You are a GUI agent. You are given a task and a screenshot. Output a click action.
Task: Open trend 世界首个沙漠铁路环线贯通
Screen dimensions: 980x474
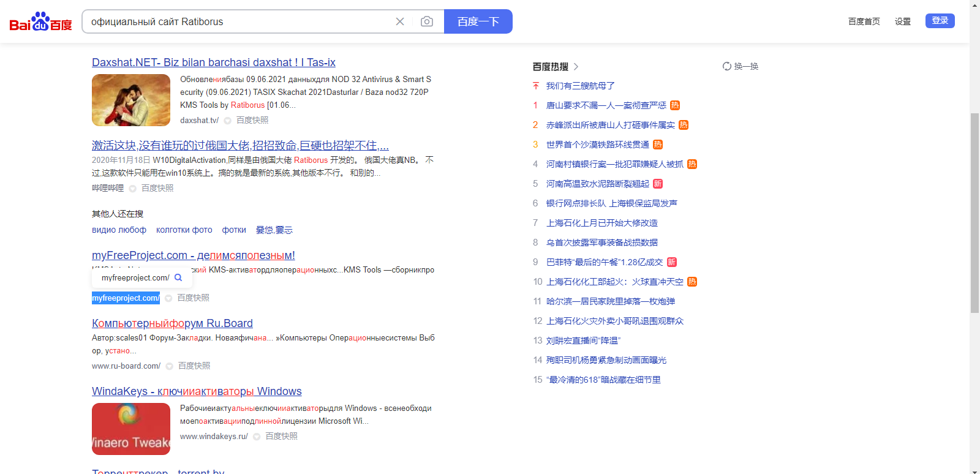(x=598, y=145)
